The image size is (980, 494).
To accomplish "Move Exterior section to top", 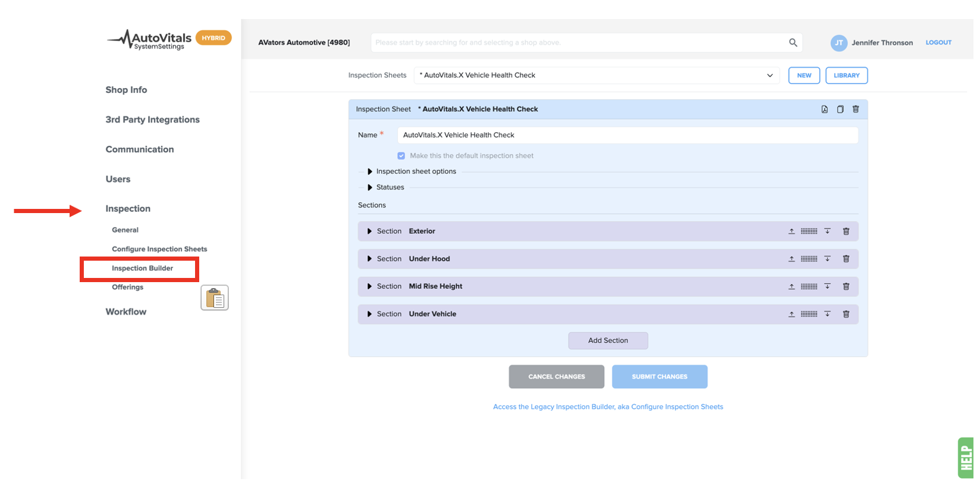I will (791, 231).
